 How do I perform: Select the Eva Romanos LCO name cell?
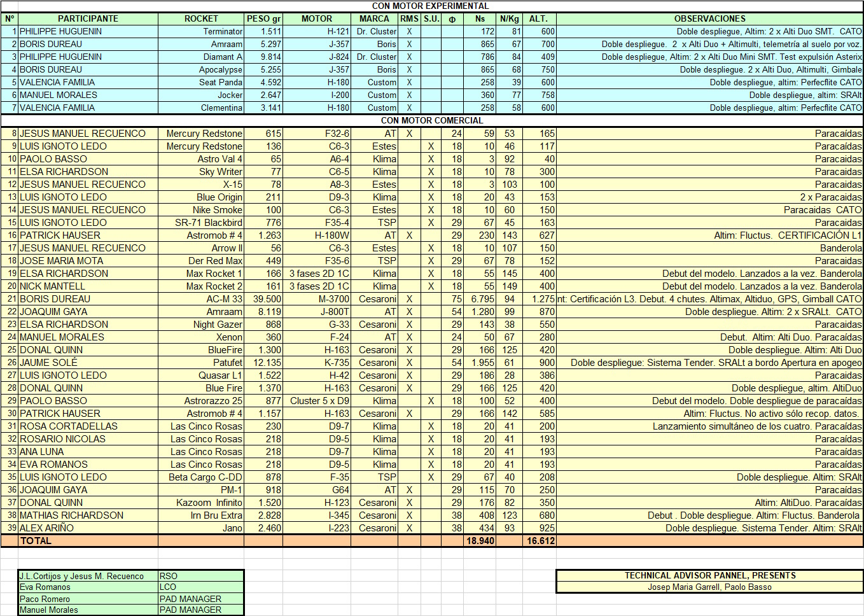[88, 587]
